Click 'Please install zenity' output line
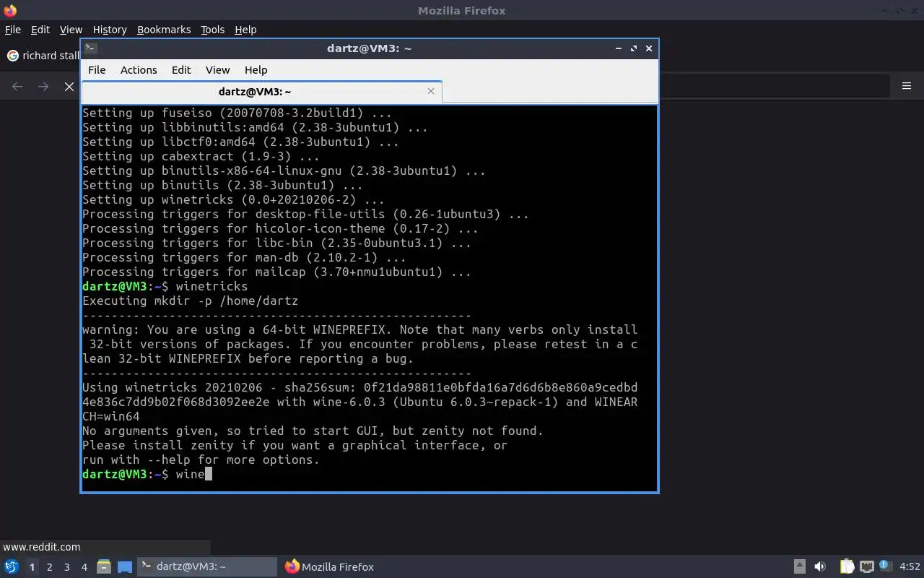Viewport: 924px width, 578px height. point(295,445)
